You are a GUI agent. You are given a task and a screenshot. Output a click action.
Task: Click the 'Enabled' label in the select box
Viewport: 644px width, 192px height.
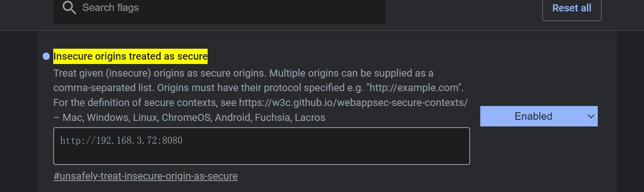coord(533,116)
